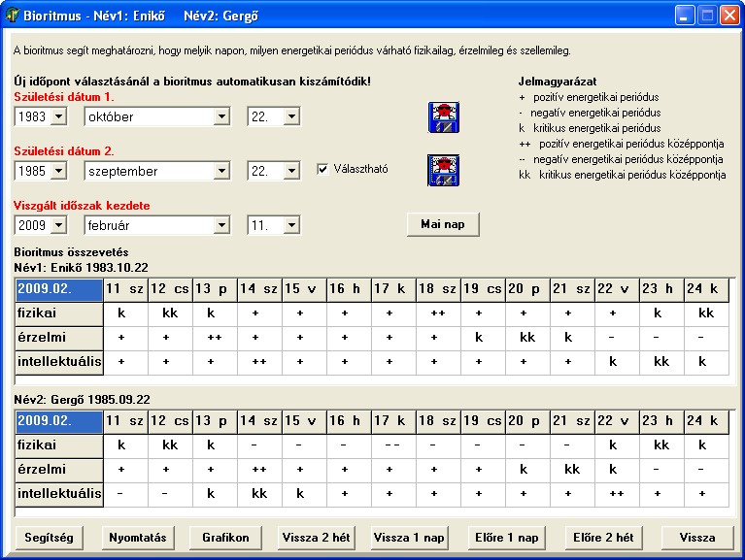This screenshot has height=560, width=745.
Task: Click the Mai nap button
Action: click(443, 224)
